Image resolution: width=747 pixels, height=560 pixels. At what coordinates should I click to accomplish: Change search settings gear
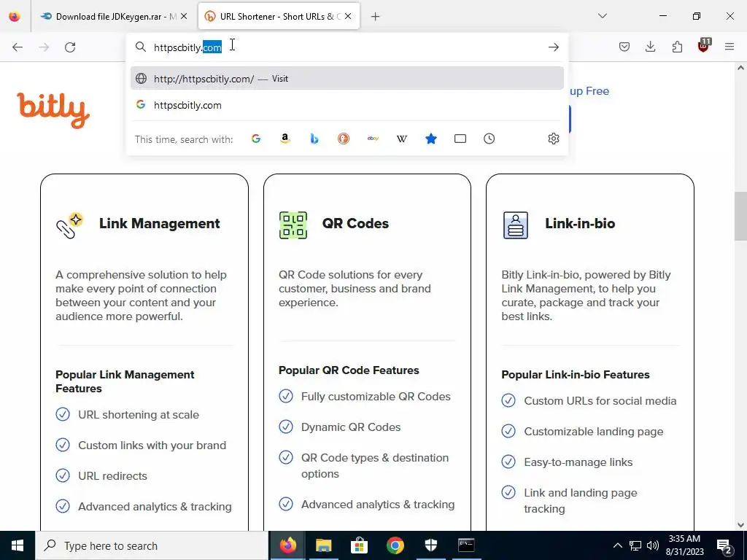(553, 139)
